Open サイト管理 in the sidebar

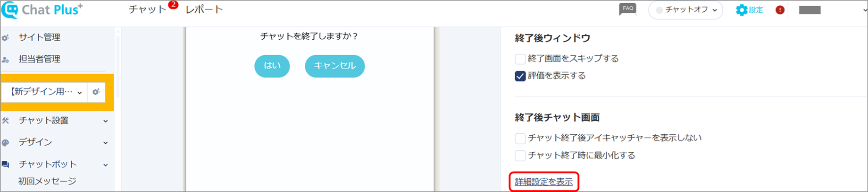tap(39, 37)
